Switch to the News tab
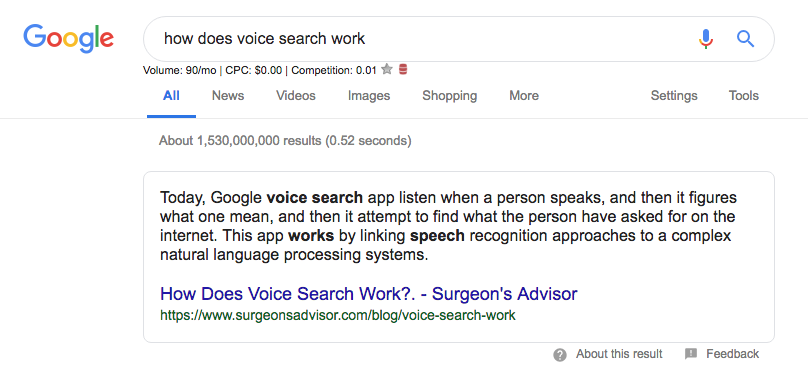Image resolution: width=808 pixels, height=383 pixels. [x=228, y=96]
